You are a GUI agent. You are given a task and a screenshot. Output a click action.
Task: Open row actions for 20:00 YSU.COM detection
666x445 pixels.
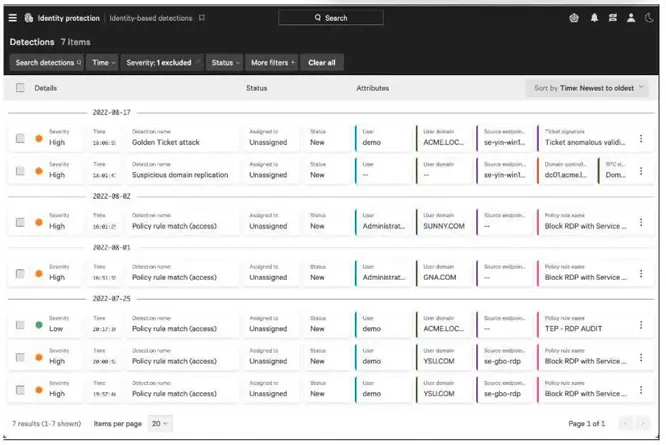[x=641, y=358]
